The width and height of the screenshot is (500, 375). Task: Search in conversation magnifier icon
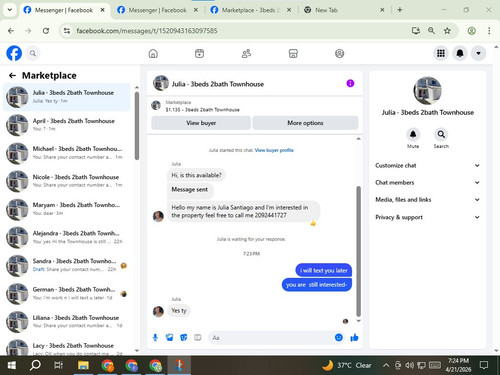pyautogui.click(x=441, y=134)
